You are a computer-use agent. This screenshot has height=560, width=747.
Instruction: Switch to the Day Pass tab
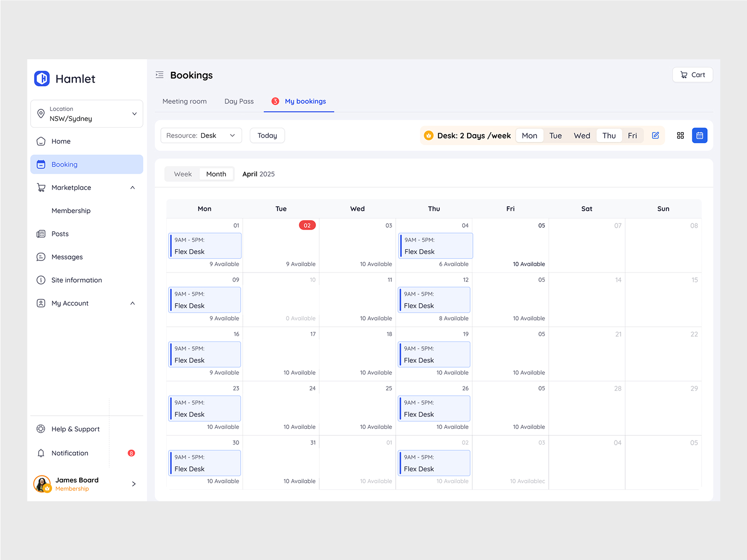pyautogui.click(x=239, y=101)
